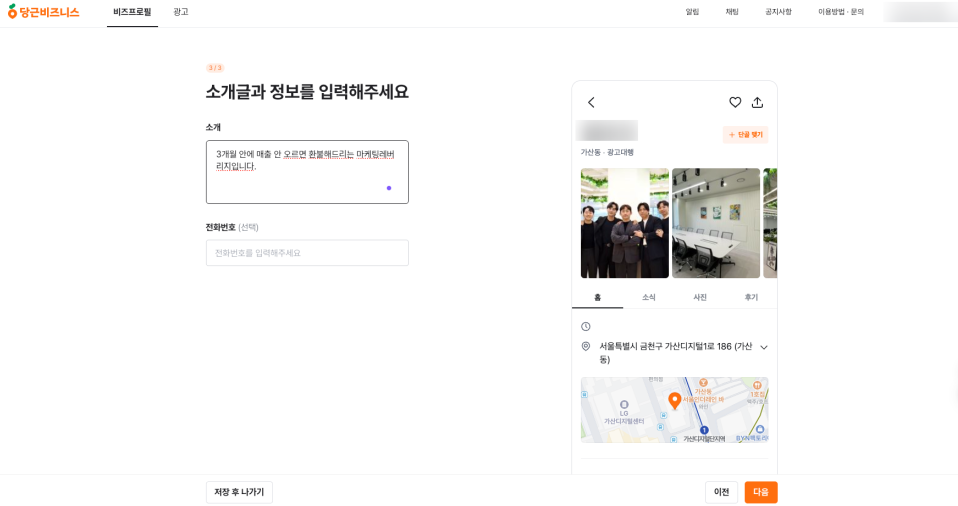Click 저장 후 나가기 button

tap(239, 492)
